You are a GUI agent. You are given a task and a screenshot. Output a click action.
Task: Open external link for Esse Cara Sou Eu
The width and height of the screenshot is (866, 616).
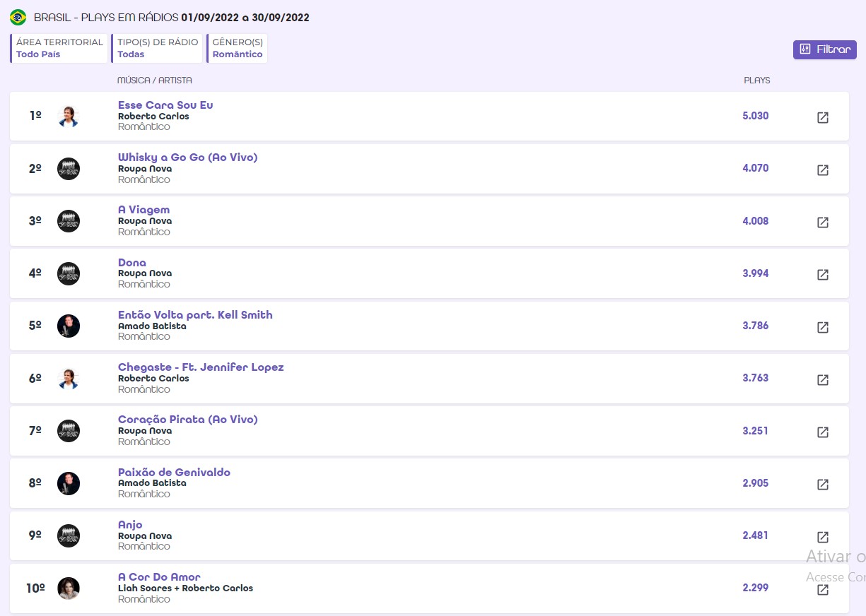click(823, 117)
